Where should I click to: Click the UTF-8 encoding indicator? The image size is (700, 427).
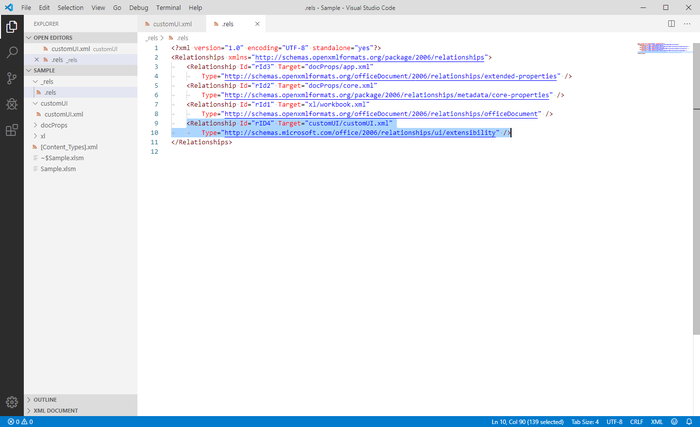pyautogui.click(x=614, y=422)
